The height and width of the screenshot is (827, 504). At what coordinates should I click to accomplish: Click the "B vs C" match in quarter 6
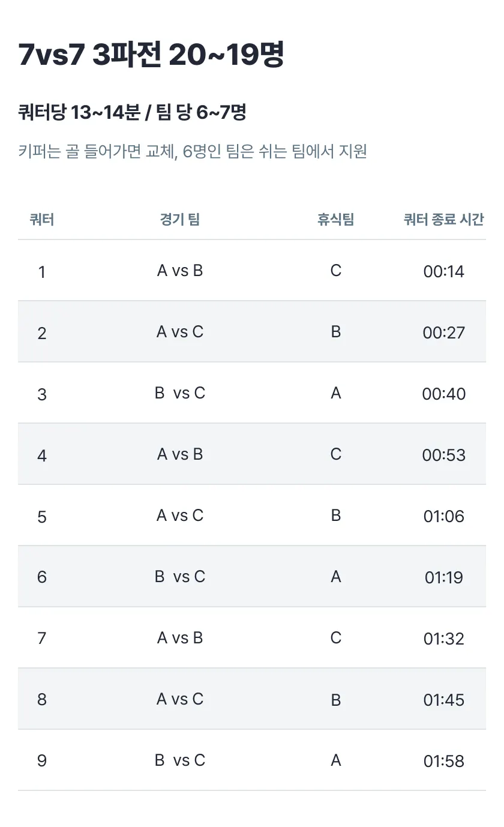(180, 577)
